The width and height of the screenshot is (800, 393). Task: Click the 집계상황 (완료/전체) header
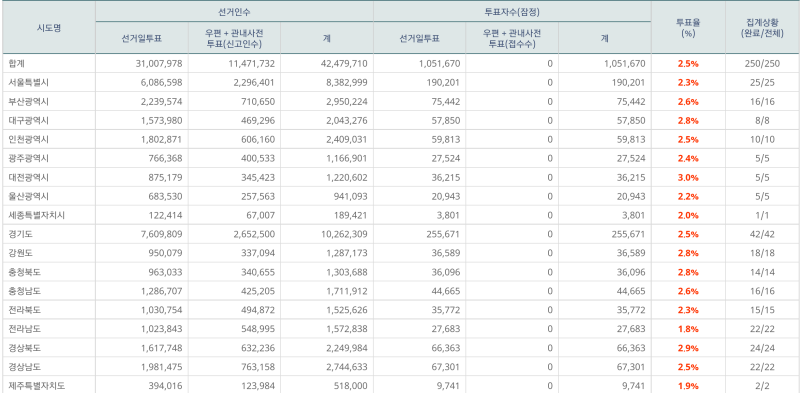coord(762,28)
